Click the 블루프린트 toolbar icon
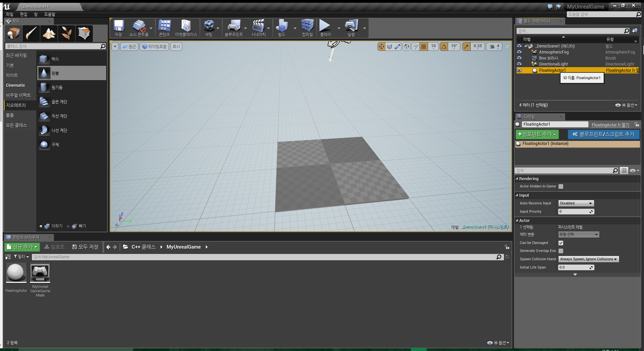644x351 pixels. tap(234, 28)
